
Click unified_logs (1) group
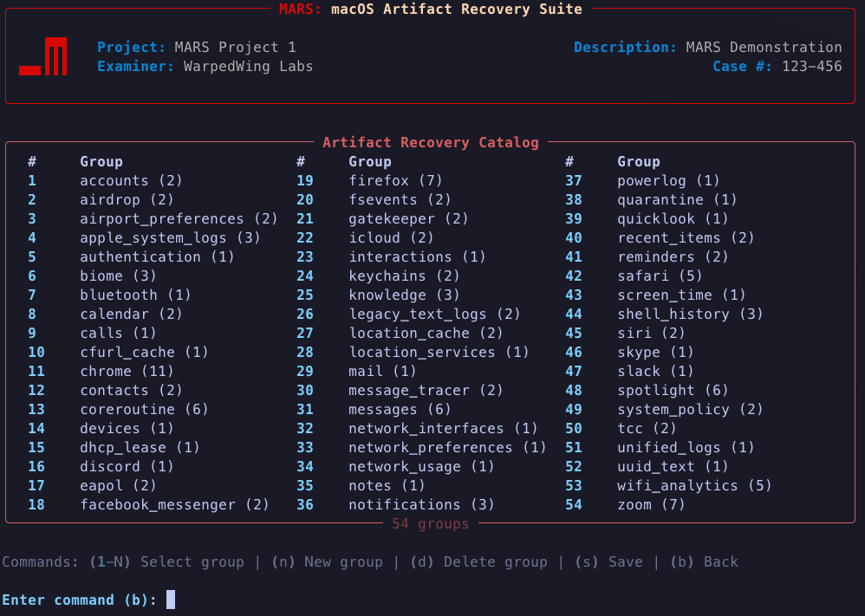pyautogui.click(x=686, y=447)
